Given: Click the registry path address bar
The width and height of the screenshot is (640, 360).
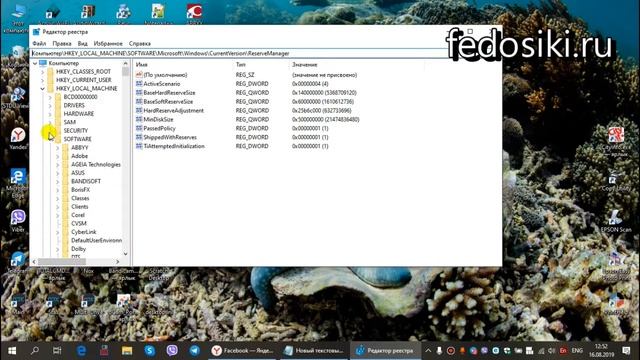Looking at the screenshot, I should pos(239,53).
